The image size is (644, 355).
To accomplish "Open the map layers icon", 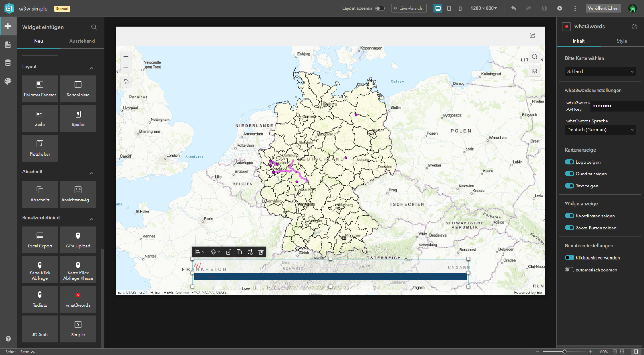I will (535, 71).
